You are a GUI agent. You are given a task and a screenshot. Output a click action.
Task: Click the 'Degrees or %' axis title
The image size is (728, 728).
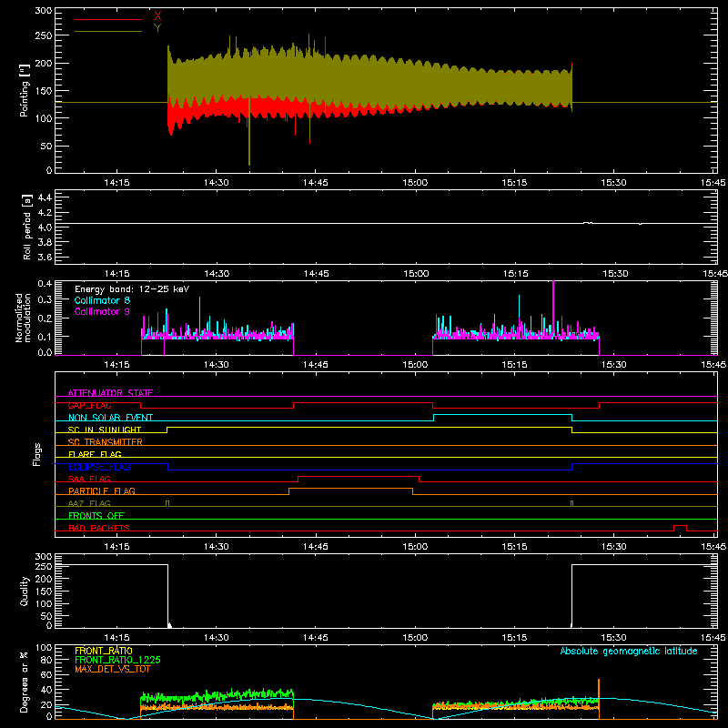pos(25,682)
